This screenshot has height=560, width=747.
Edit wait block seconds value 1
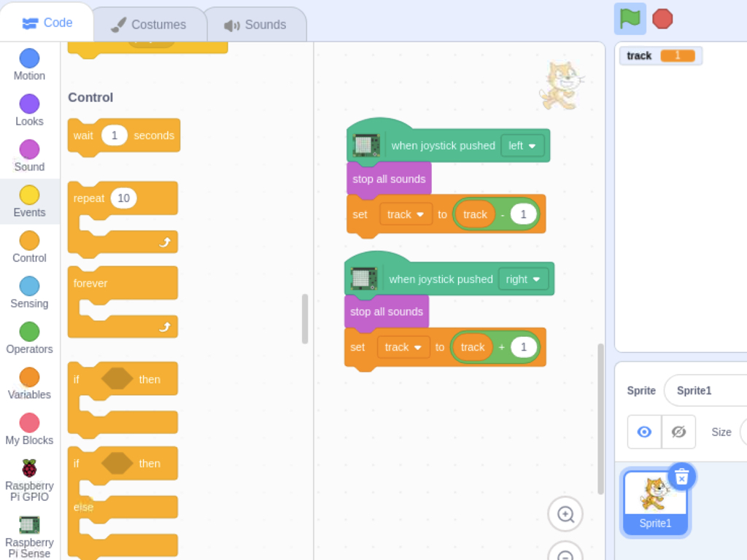115,135
